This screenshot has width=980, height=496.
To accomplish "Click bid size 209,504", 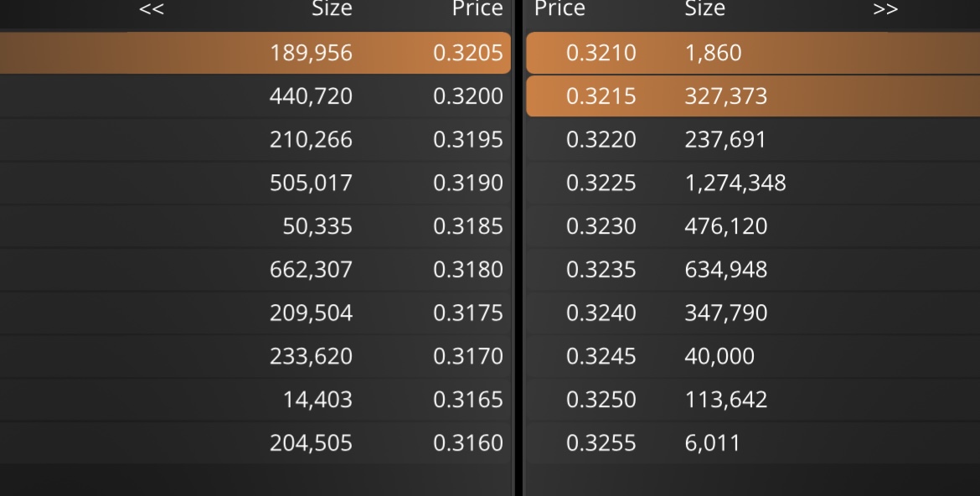I will point(311,313).
